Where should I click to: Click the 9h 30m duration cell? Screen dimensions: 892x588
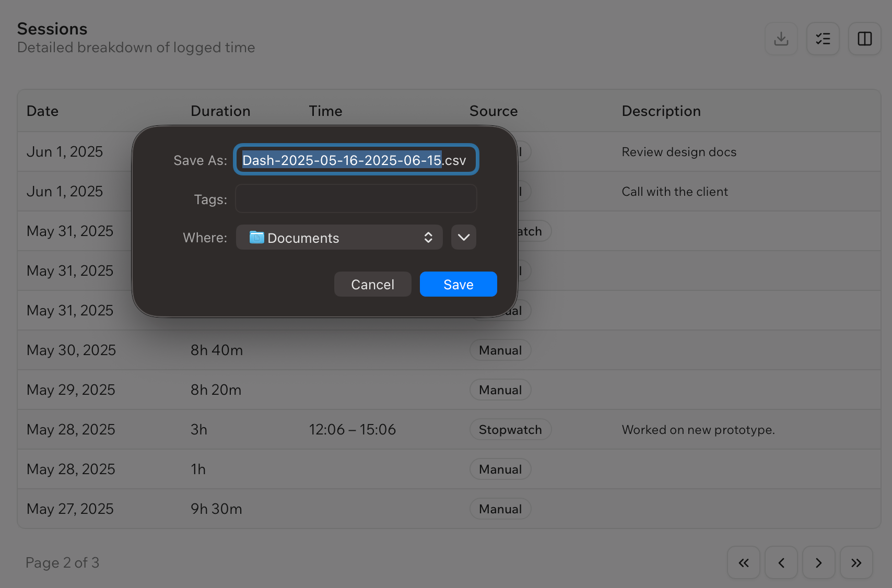tap(216, 509)
